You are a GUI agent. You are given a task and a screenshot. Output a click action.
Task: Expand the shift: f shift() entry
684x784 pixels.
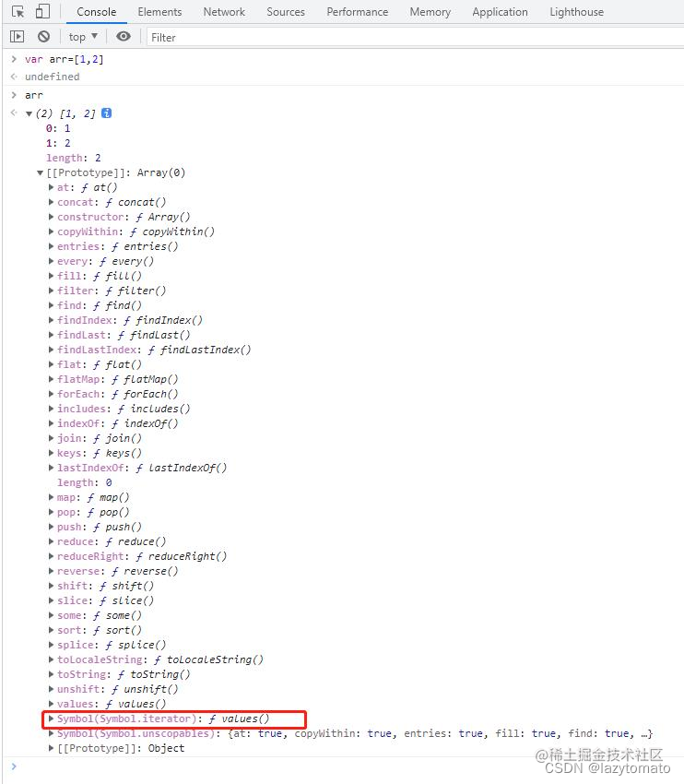pyautogui.click(x=51, y=586)
